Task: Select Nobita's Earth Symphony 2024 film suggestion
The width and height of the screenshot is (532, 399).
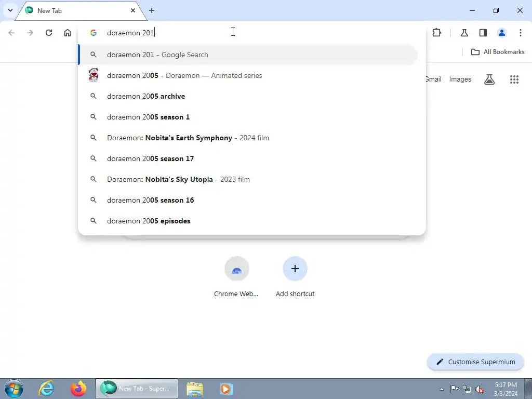Action: click(x=248, y=138)
